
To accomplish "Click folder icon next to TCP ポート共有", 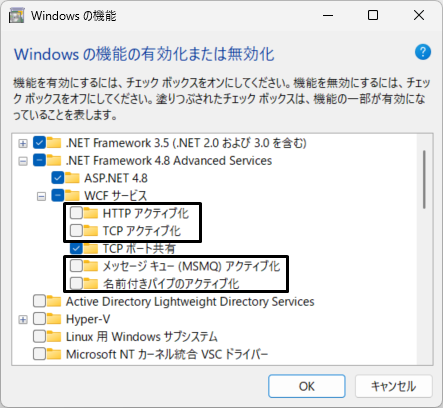I will pos(91,248).
